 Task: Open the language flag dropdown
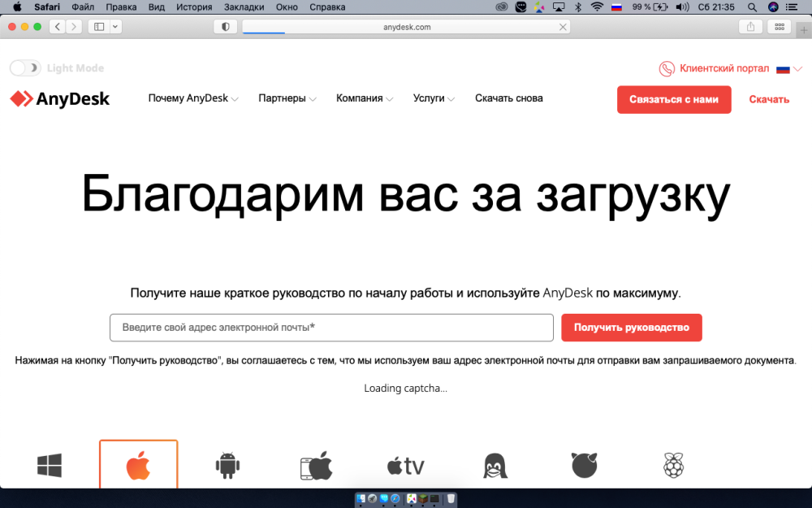point(789,69)
